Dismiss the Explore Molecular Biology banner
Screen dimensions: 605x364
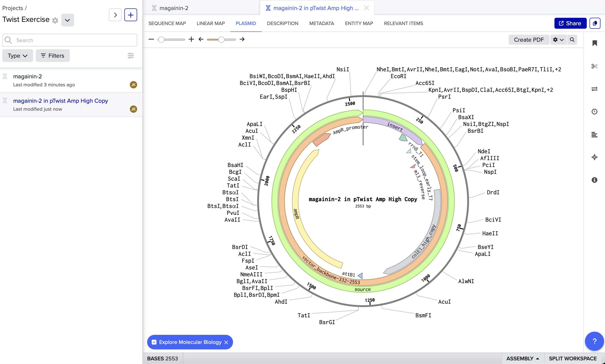(x=226, y=342)
